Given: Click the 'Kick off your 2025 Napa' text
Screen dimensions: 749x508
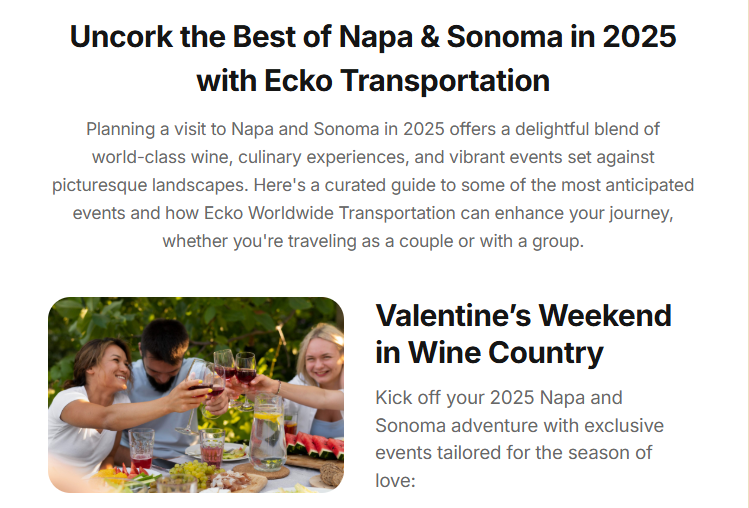Looking at the screenshot, I should [x=499, y=398].
